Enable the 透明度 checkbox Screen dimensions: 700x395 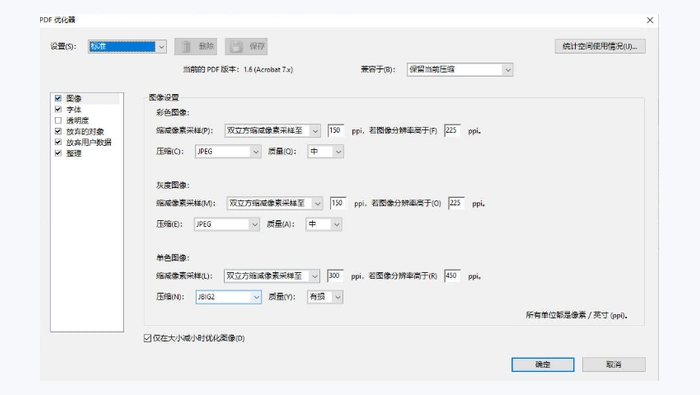coord(58,121)
